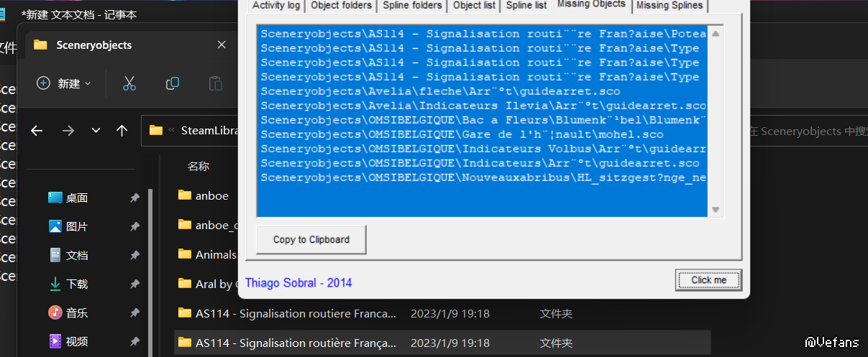
Task: Go back in Explorer navigation
Action: [37, 130]
